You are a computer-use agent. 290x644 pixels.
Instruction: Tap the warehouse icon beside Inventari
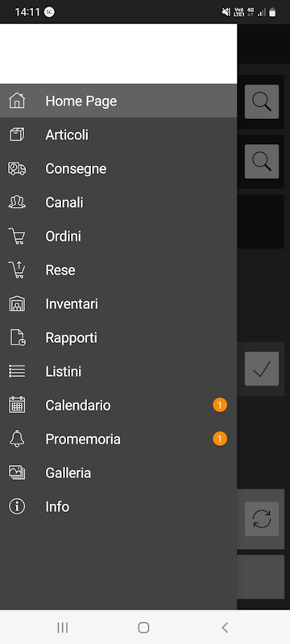point(17,304)
